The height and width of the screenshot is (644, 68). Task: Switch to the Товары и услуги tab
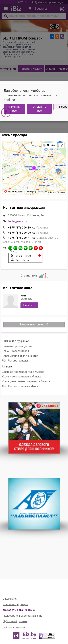pos(31,68)
